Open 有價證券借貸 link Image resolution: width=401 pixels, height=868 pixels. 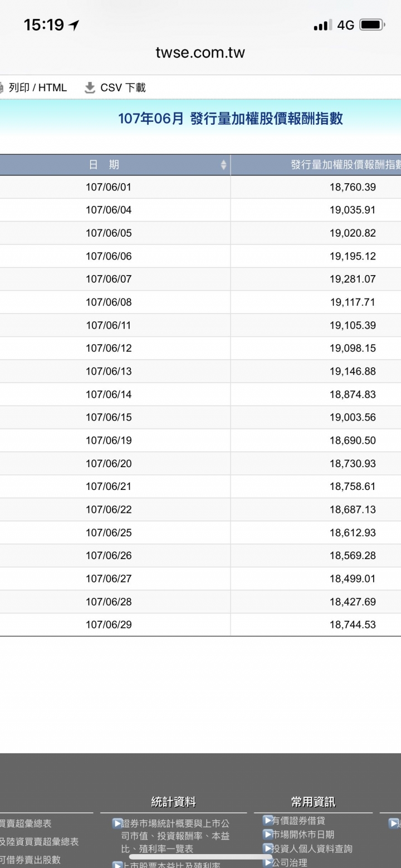[x=299, y=820]
